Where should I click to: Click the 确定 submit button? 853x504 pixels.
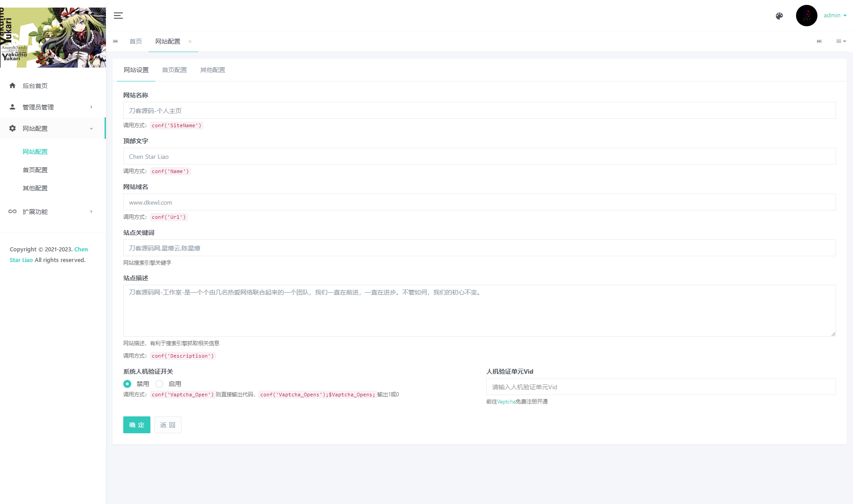(137, 425)
